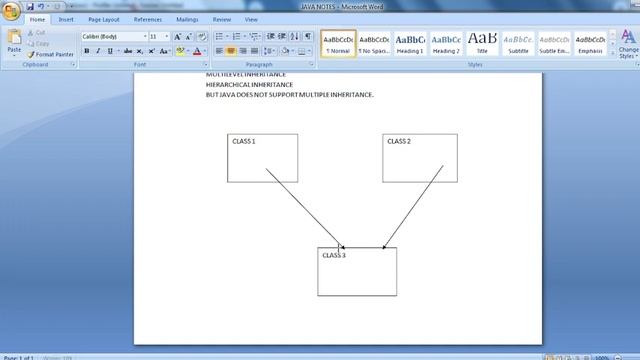
Task: Toggle strikethrough formatting
Action: (128, 51)
